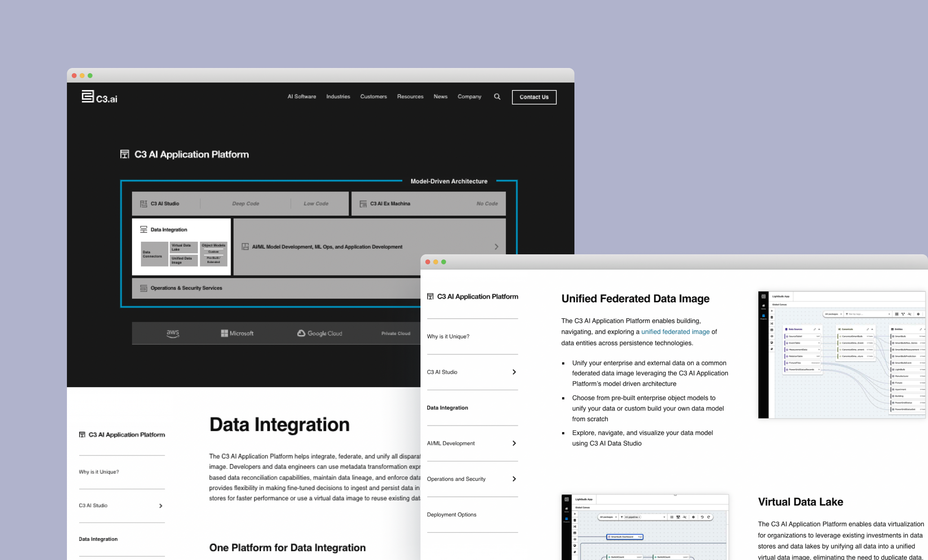The image size is (928, 560).
Task: Click platform icon in back window sidebar
Action: (x=82, y=435)
